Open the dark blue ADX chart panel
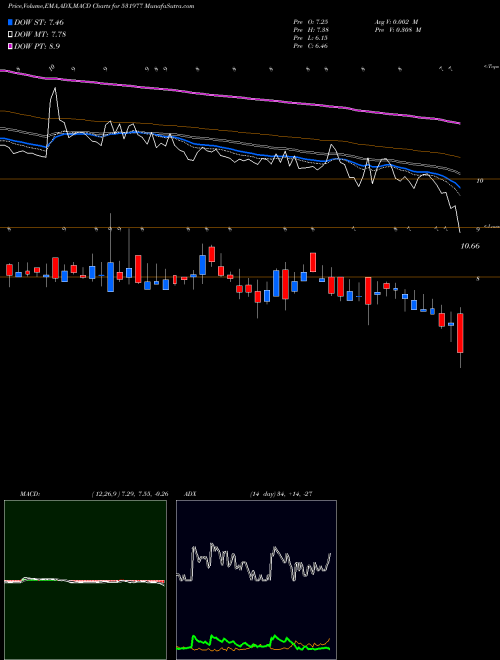Image resolution: width=500 pixels, height=660 pixels. pos(256,580)
